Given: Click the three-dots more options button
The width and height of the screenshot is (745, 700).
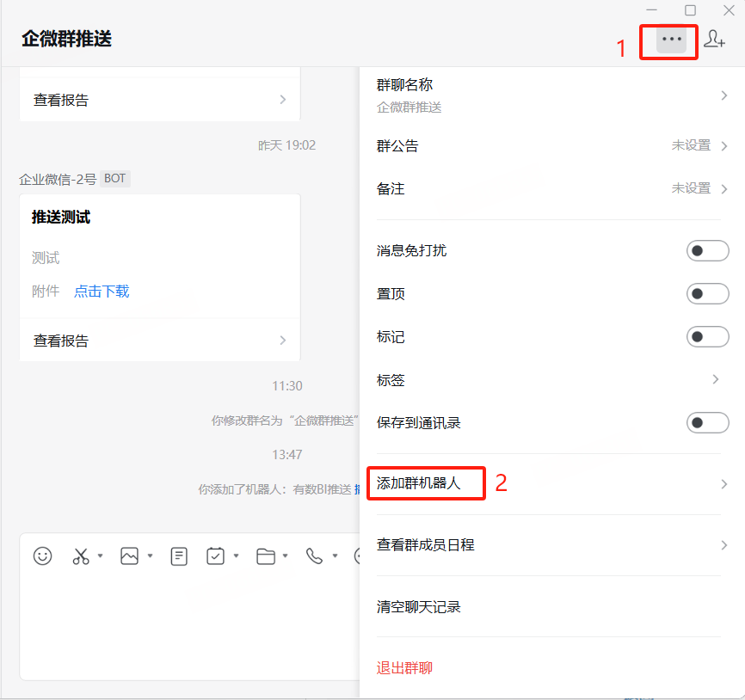Looking at the screenshot, I should [671, 40].
